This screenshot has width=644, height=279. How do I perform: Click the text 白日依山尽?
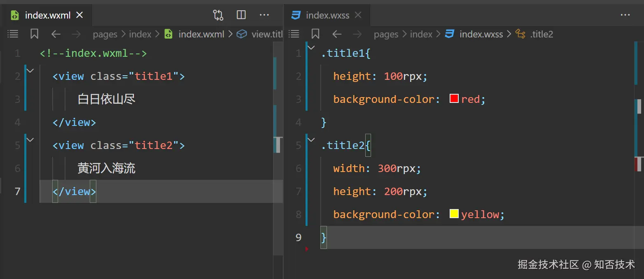point(106,99)
